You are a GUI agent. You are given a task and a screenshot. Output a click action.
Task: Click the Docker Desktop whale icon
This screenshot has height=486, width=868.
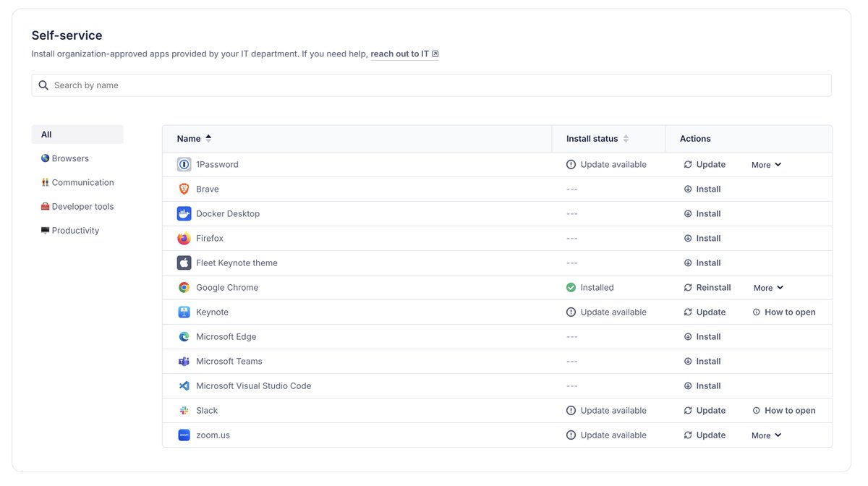click(184, 214)
